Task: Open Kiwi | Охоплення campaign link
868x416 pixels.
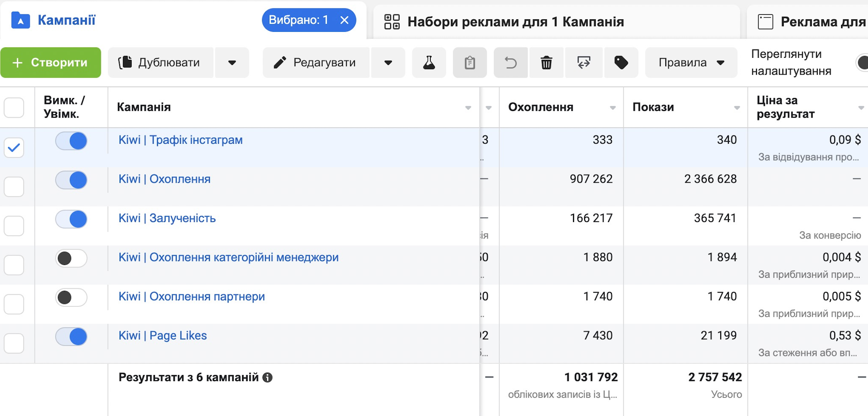Action: click(x=165, y=179)
